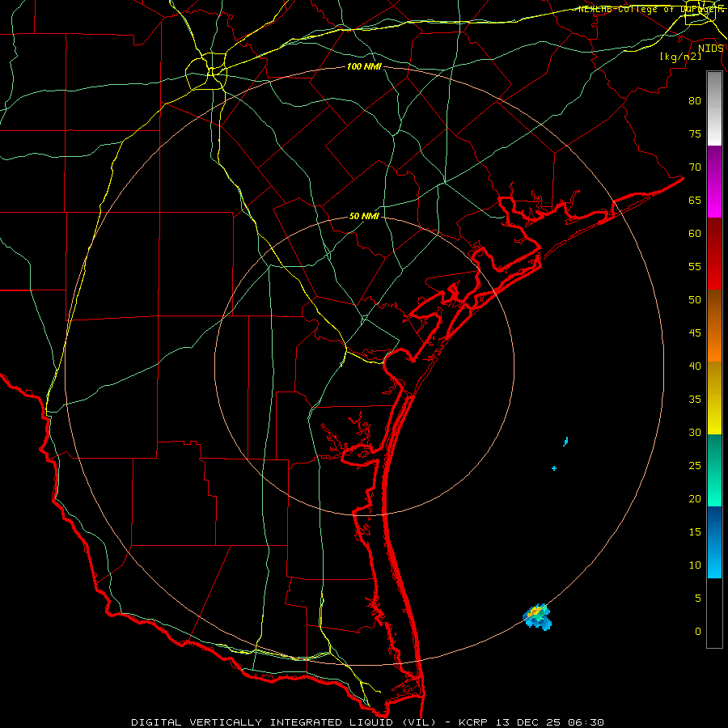Pick the blue segment of the color bar
Image resolution: width=728 pixels, height=728 pixels.
click(714, 542)
